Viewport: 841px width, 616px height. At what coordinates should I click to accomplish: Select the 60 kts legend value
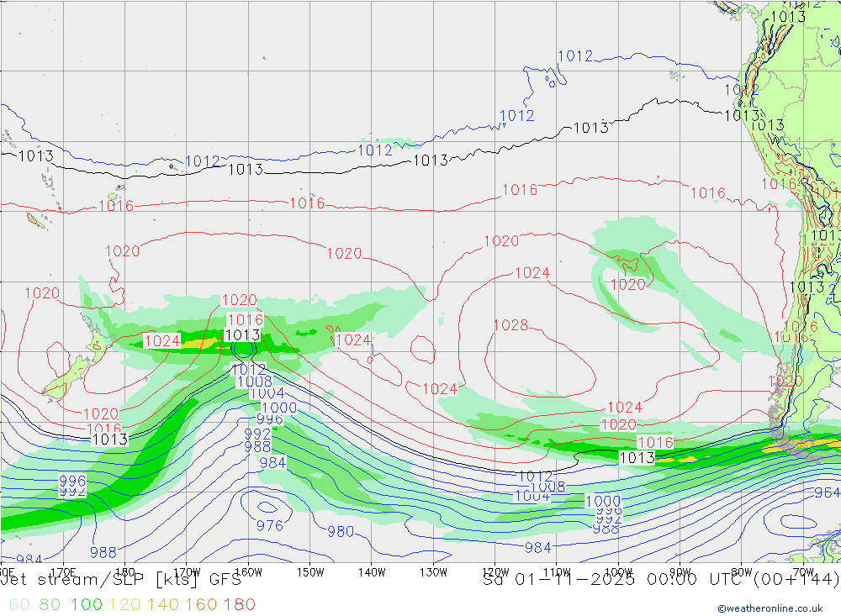pyautogui.click(x=19, y=604)
